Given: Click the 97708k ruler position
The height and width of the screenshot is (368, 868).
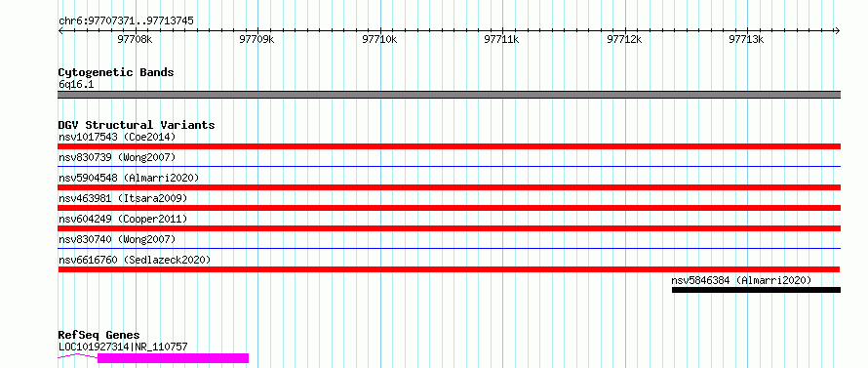Looking at the screenshot, I should pyautogui.click(x=135, y=39).
